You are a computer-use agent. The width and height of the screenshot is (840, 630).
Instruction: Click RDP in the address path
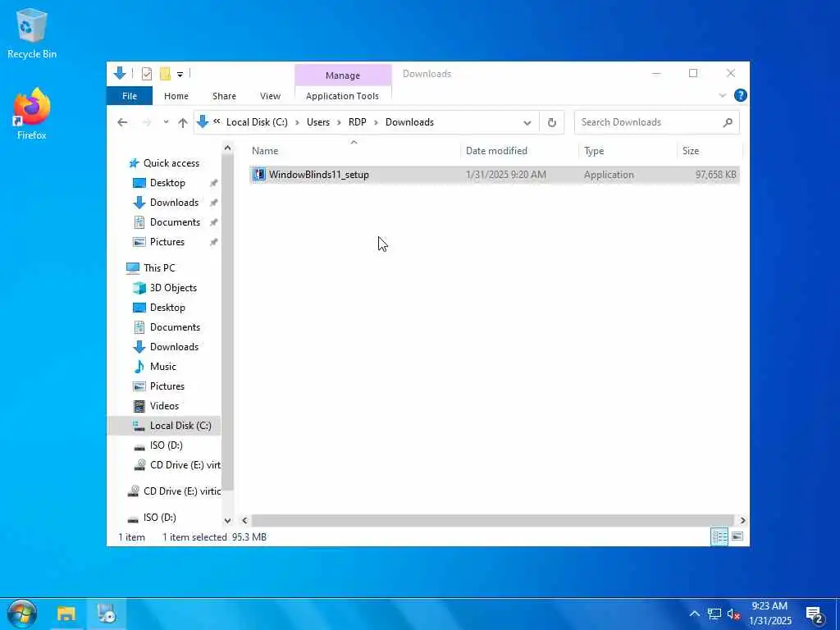[358, 122]
